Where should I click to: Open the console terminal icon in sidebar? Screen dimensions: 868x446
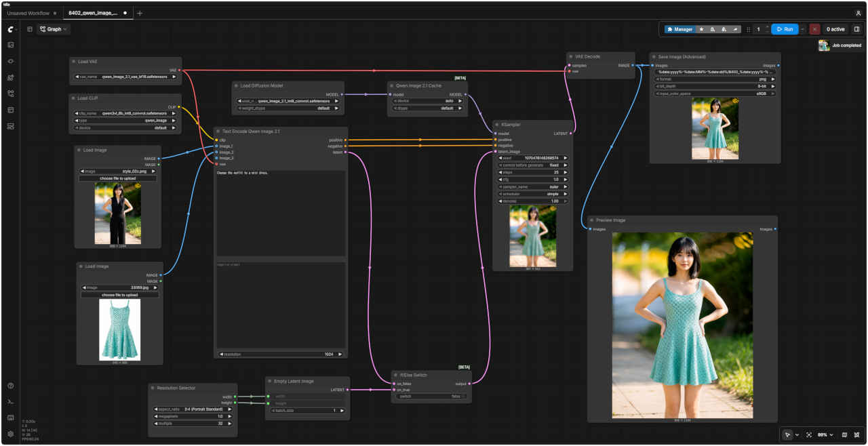[x=11, y=401]
